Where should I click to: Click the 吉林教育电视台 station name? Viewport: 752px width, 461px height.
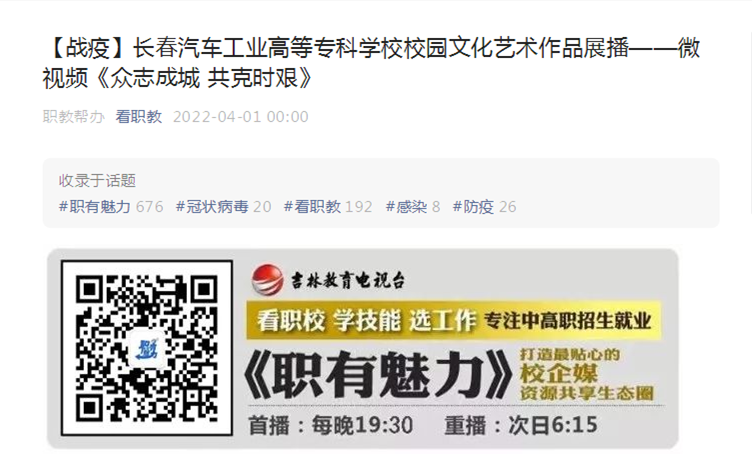click(x=348, y=280)
